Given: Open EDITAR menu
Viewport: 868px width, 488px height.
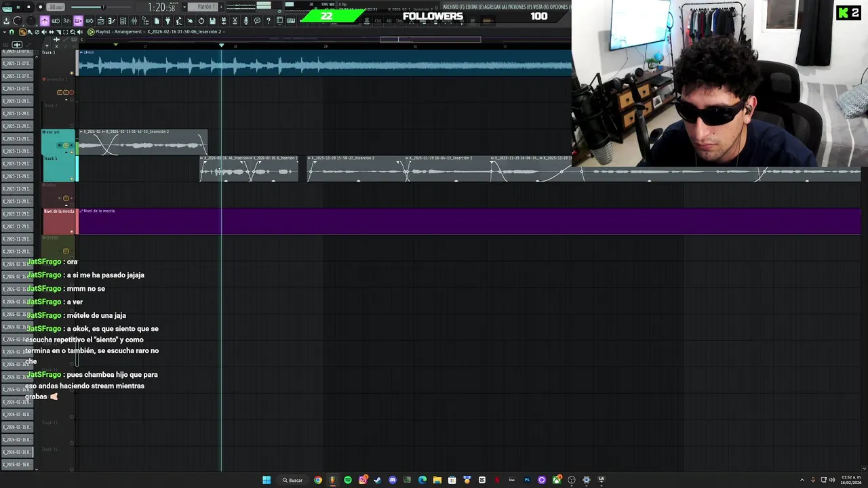Looking at the screenshot, I should pos(474,7).
